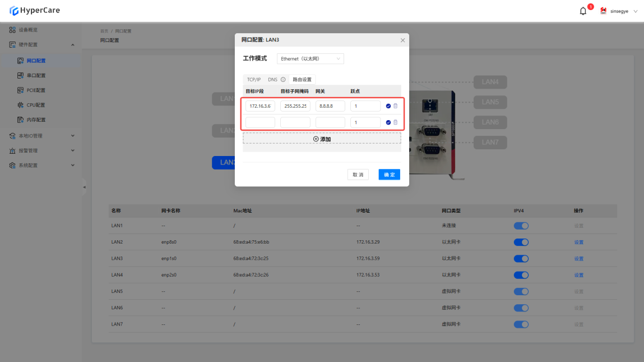
Task: Click the 添加 add route button
Action: pyautogui.click(x=322, y=139)
